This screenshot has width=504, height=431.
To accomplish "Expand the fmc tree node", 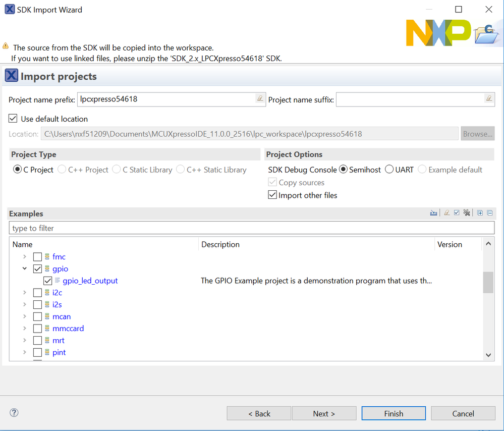I will point(24,257).
